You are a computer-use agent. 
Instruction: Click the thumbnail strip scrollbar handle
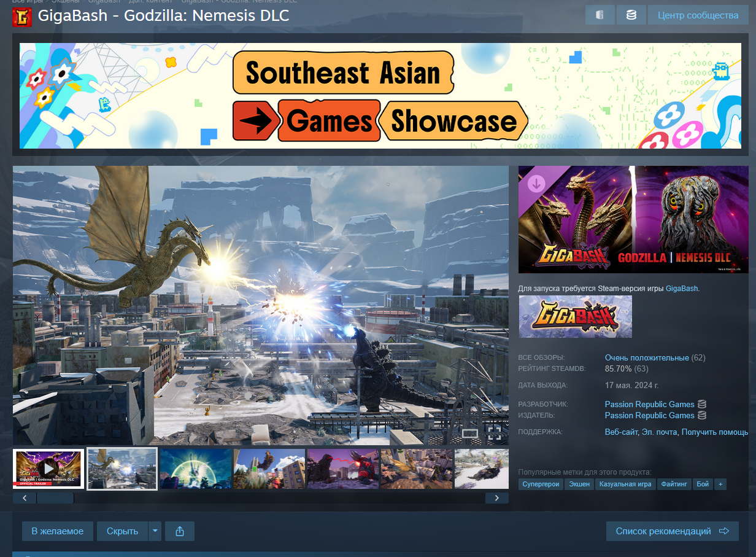(x=55, y=498)
